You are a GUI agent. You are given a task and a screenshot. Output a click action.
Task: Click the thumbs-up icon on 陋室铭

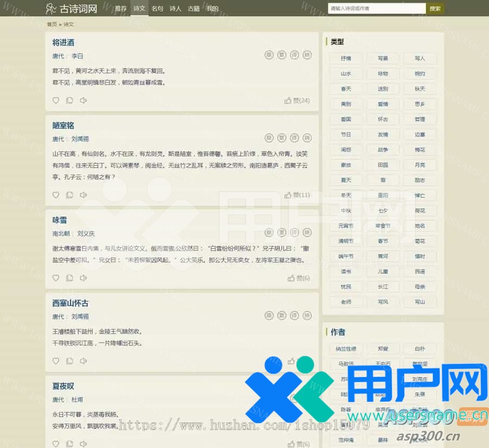pyautogui.click(x=288, y=195)
